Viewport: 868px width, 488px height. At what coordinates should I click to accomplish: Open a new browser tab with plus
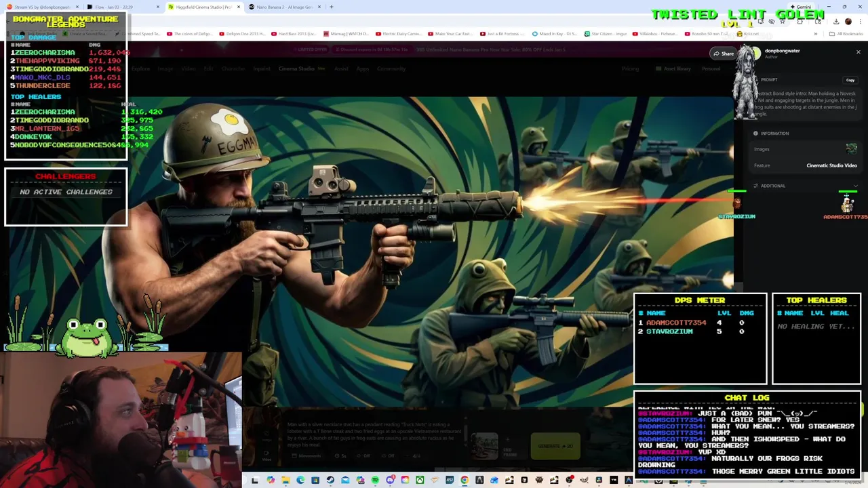[332, 7]
